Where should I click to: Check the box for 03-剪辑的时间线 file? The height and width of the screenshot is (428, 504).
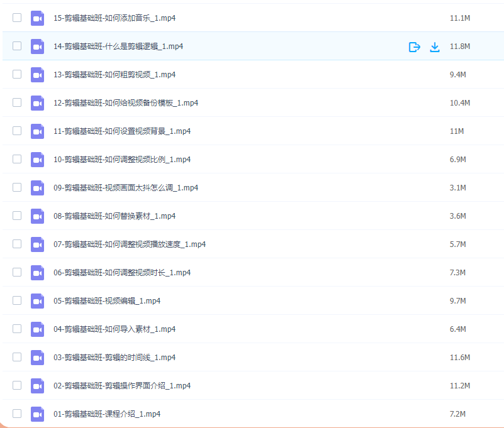17,357
